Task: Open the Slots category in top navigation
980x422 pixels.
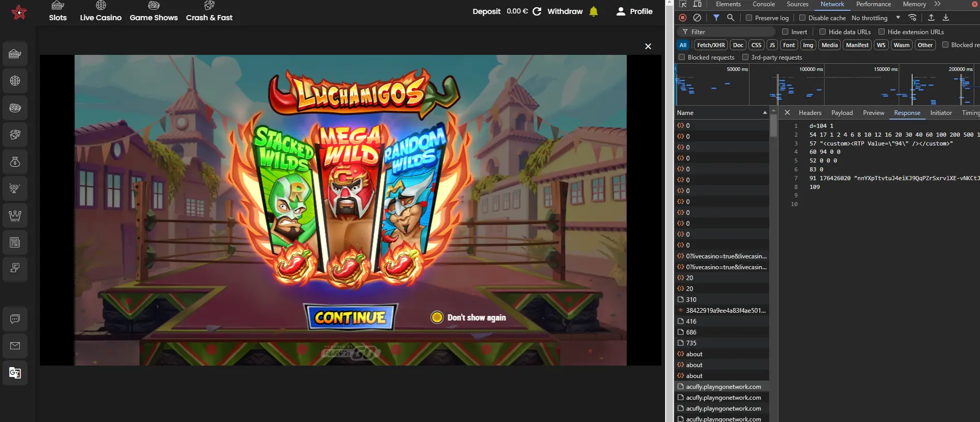Action: (58, 11)
